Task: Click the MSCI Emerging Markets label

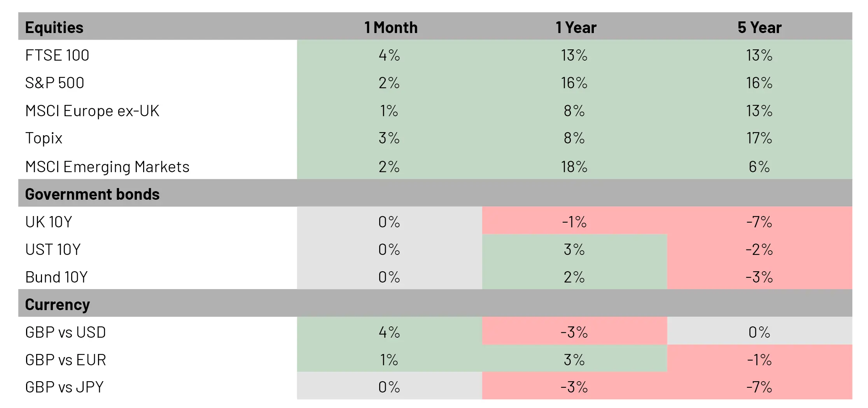Action: coord(107,167)
